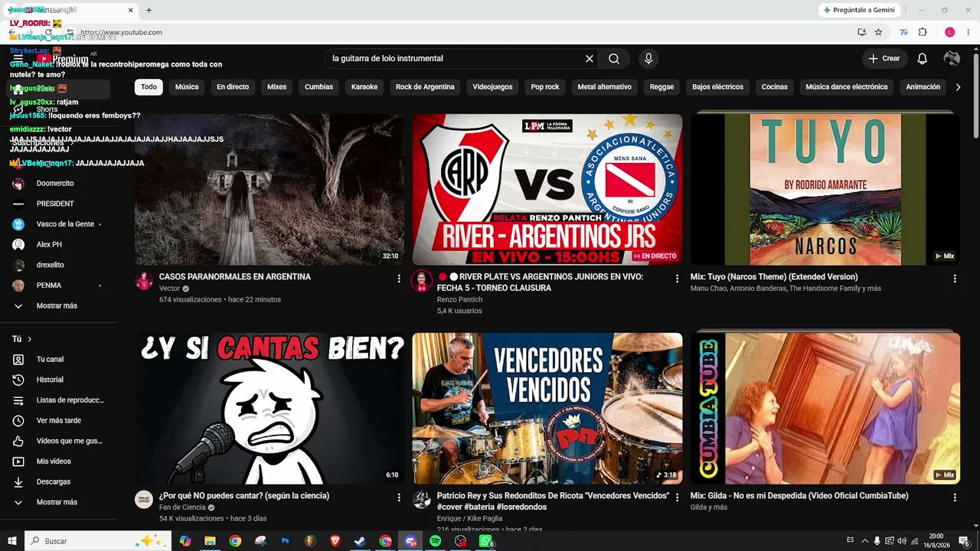Select the Rock de Argentina chip
The width and height of the screenshot is (980, 551).
coord(425,87)
